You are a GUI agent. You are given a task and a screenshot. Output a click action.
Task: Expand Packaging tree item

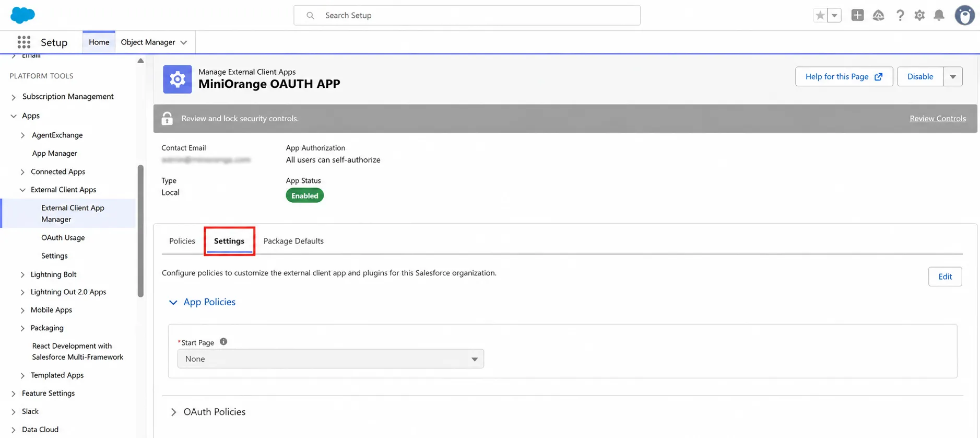[22, 329]
